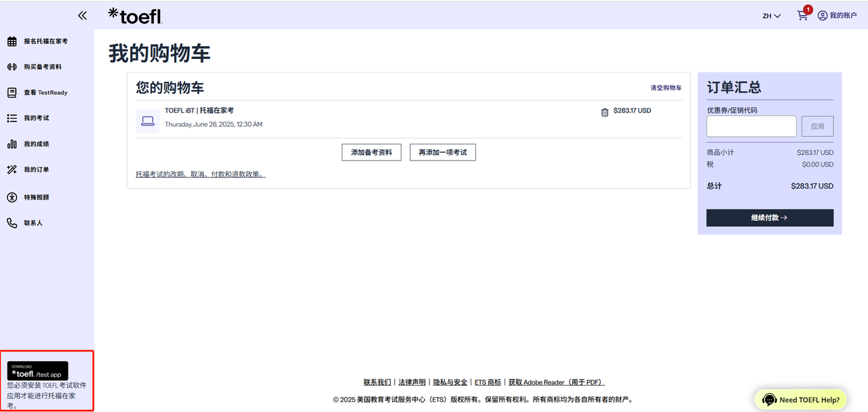Open 购买备考资料 from the sidebar

(x=43, y=67)
